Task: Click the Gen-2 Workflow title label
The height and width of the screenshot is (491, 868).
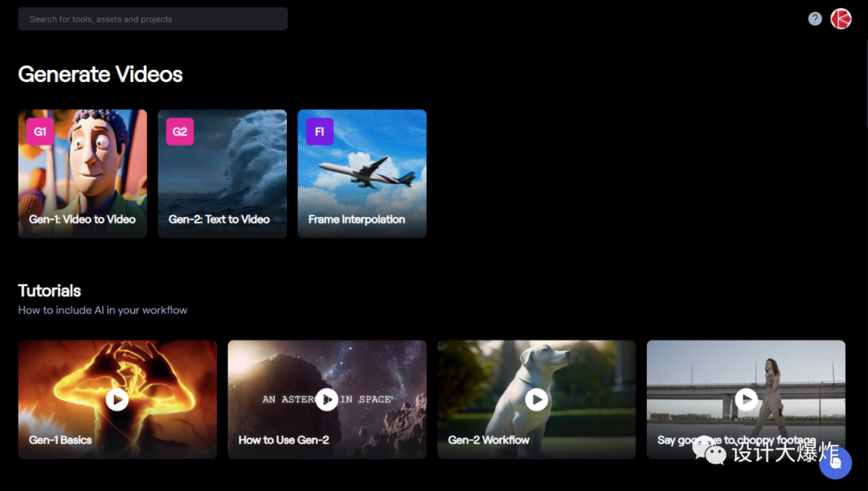Action: pyautogui.click(x=489, y=440)
